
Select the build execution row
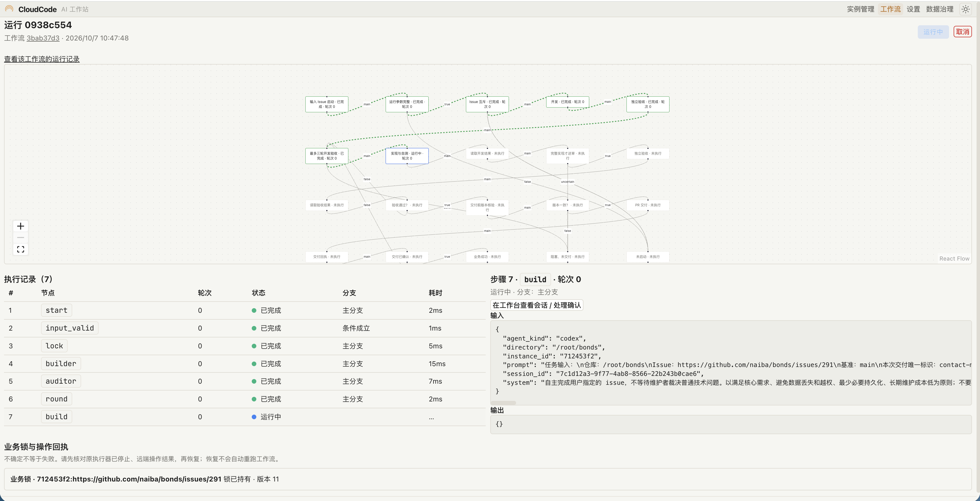(x=245, y=417)
